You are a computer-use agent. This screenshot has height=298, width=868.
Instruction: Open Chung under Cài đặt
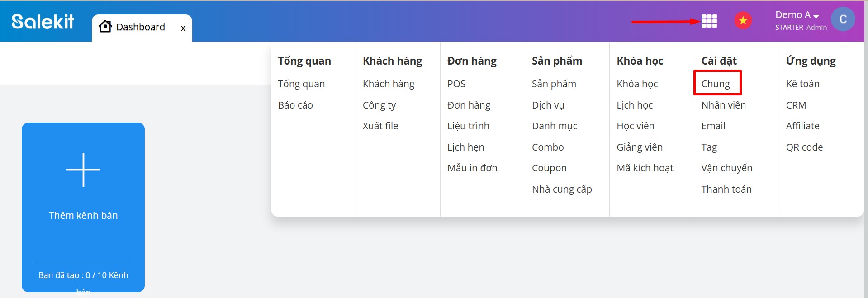point(715,84)
